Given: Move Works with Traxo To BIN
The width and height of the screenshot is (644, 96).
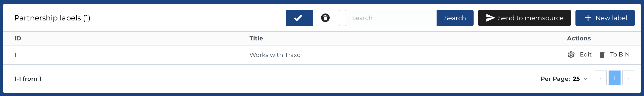Looking at the screenshot, I should tap(619, 55).
